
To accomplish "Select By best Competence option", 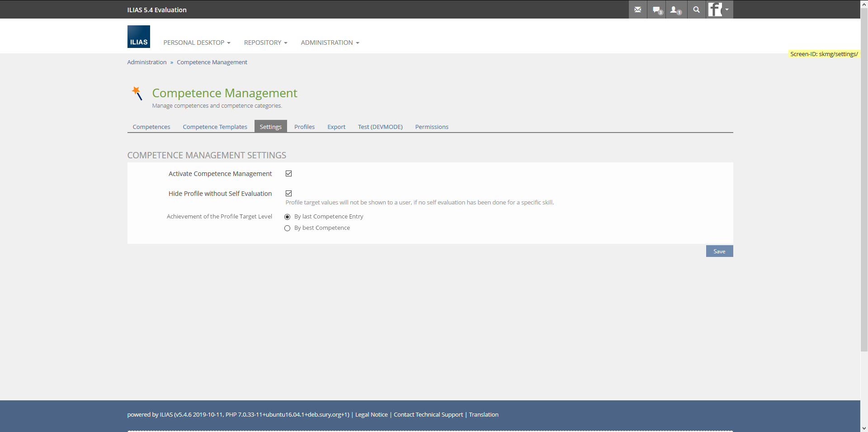I will click(287, 228).
